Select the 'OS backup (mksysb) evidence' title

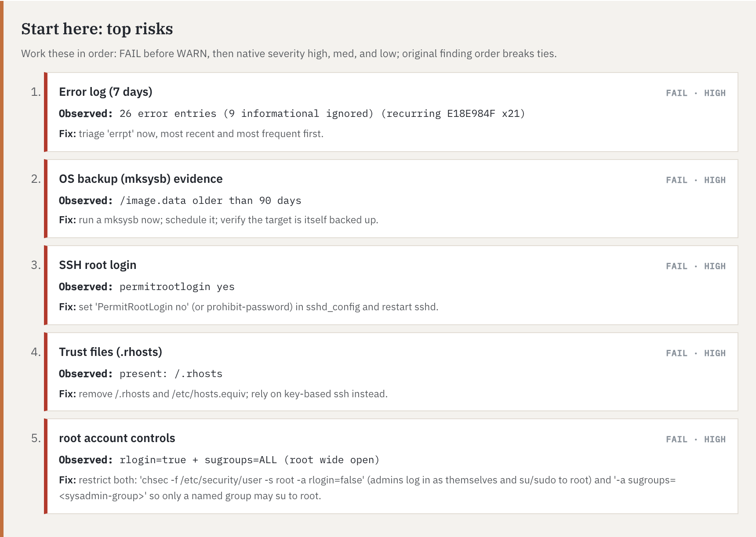click(x=141, y=179)
